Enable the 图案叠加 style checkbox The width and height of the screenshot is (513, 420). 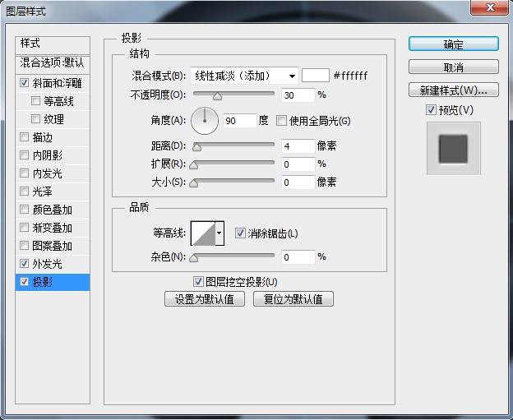click(x=24, y=245)
